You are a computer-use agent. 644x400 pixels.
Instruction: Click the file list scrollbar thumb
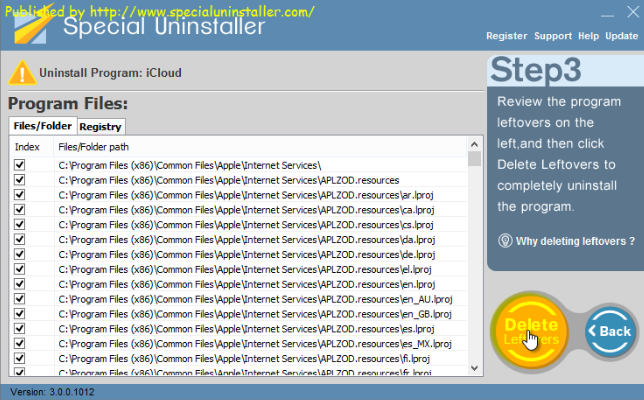click(x=474, y=159)
